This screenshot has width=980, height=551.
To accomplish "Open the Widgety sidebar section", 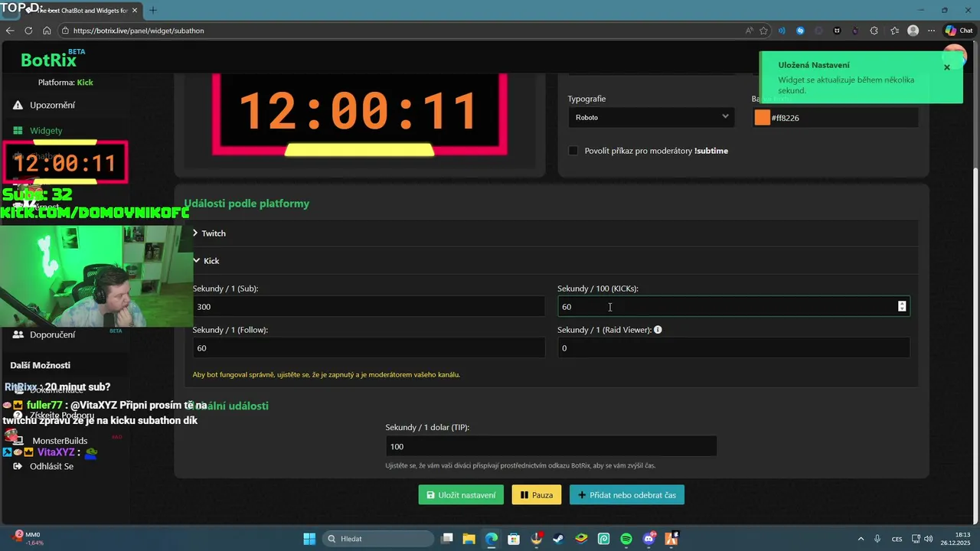I will click(38, 131).
